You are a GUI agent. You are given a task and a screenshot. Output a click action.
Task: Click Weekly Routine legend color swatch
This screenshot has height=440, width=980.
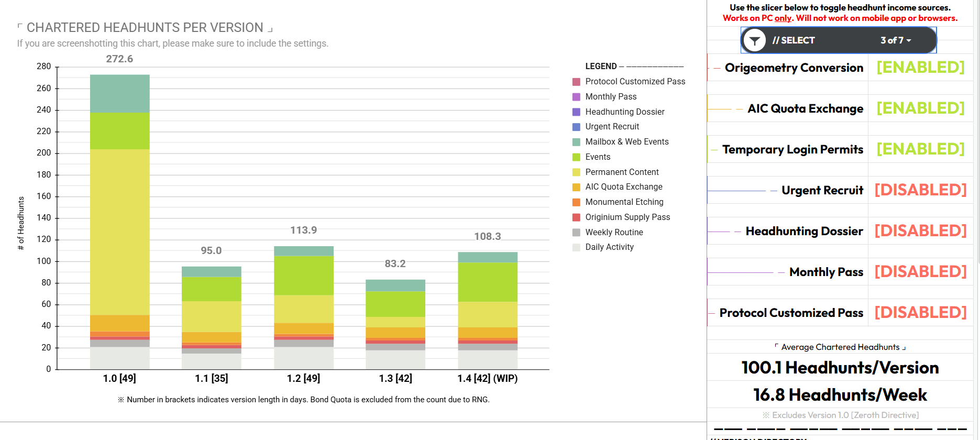(576, 233)
